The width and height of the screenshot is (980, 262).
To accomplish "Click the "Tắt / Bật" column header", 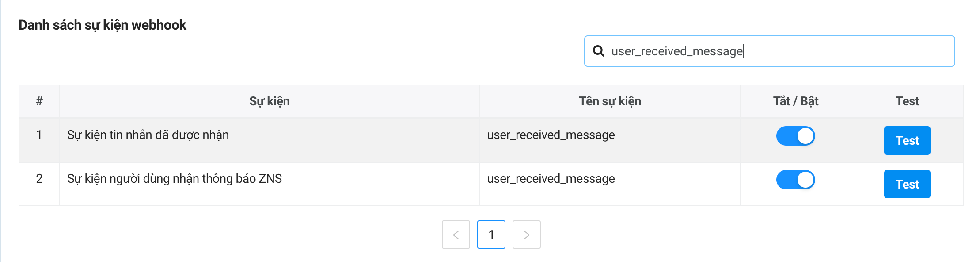I will coord(795,101).
